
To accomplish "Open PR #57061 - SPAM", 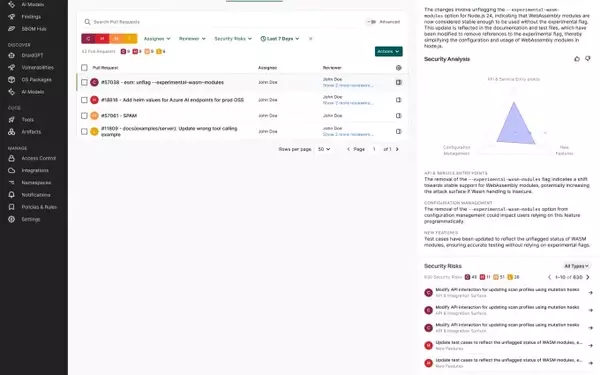I will click(x=119, y=116).
